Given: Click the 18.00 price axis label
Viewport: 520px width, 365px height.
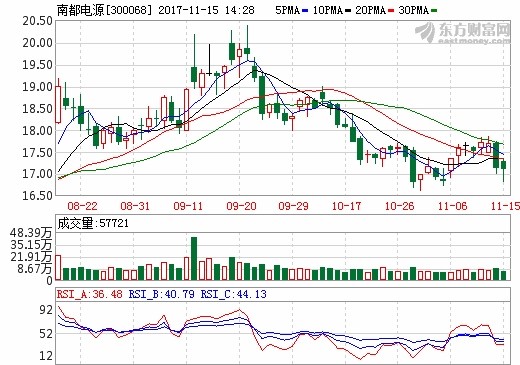Looking at the screenshot, I should click(x=38, y=131).
